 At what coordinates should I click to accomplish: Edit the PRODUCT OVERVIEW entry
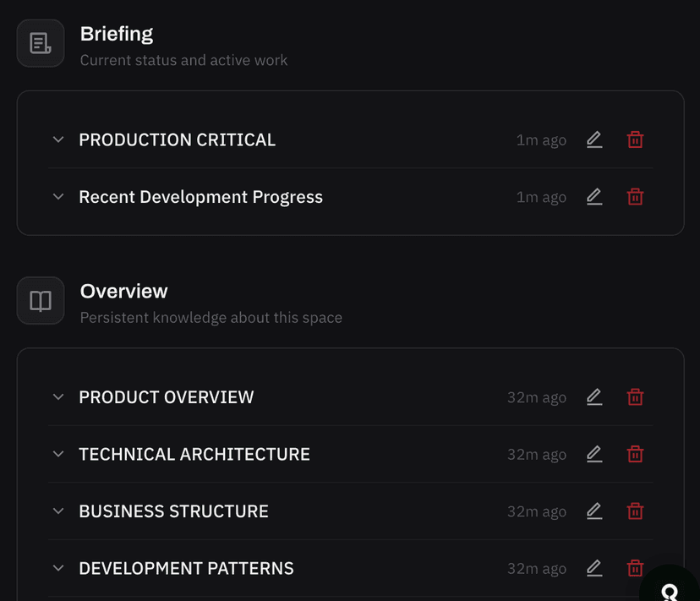[594, 396]
